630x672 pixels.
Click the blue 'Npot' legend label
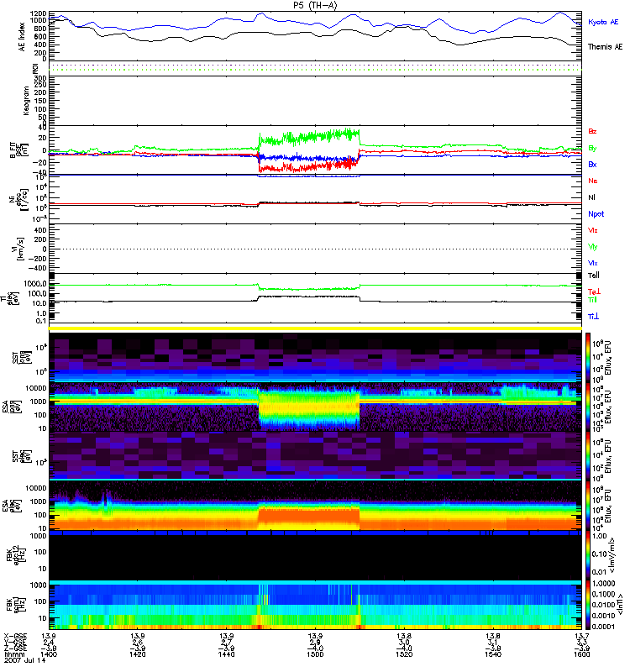[596, 214]
